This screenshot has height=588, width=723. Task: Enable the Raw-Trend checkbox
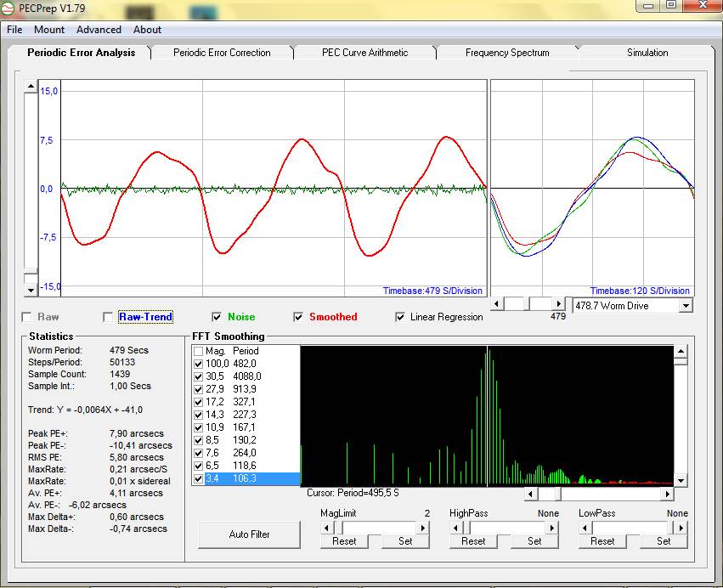(108, 317)
